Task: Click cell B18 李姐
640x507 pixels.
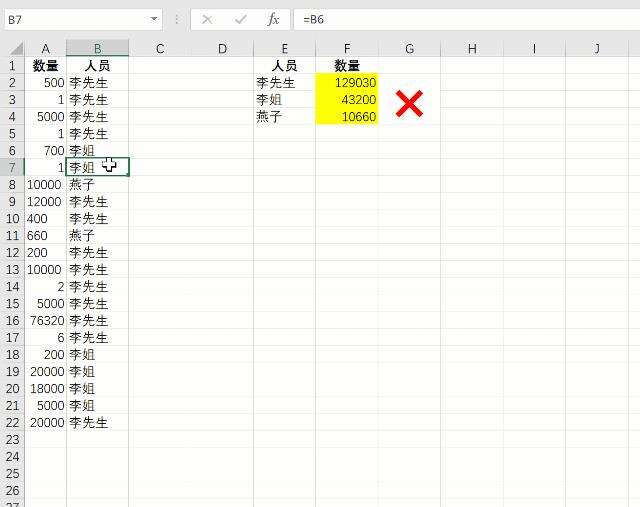Action: [x=98, y=354]
